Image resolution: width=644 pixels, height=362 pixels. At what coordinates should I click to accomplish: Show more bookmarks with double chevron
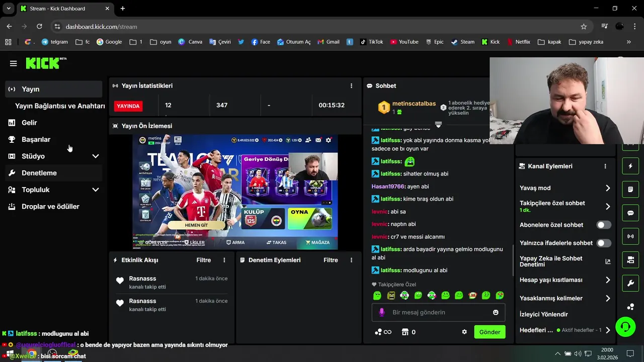(628, 42)
